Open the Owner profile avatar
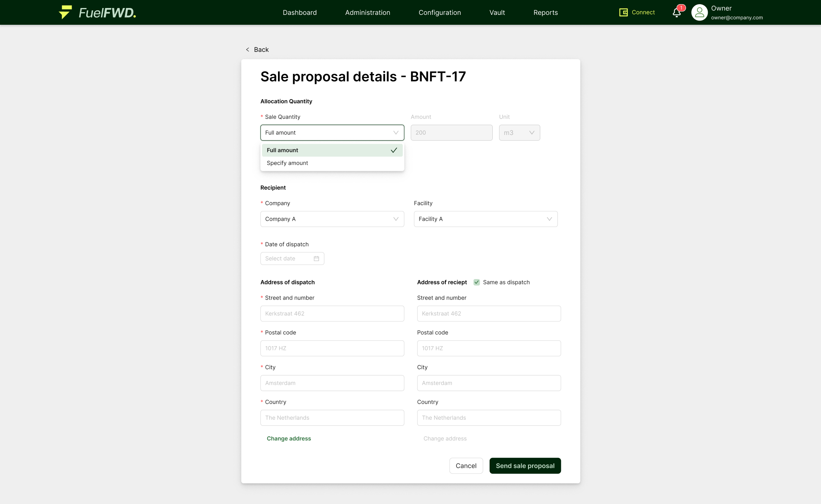 tap(699, 13)
